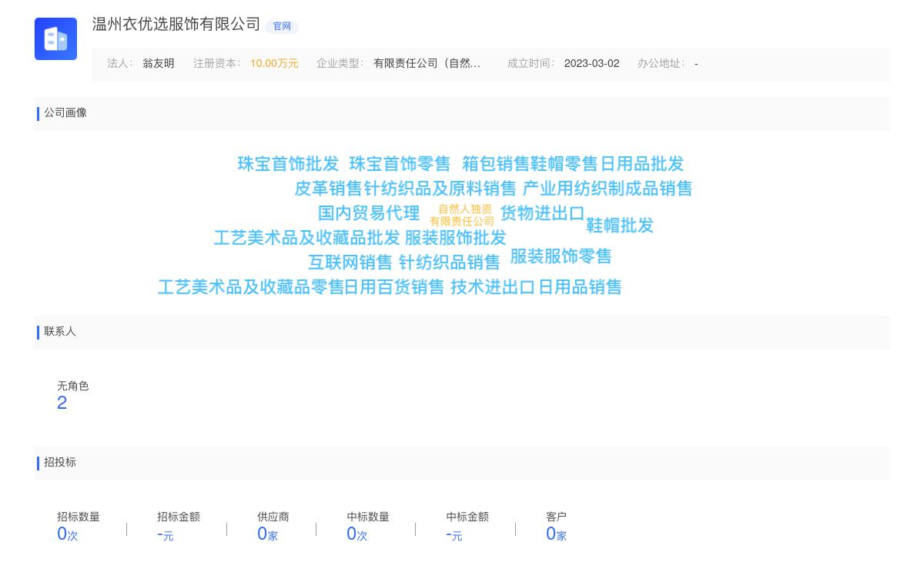Open the 官网 official website link
The image size is (924, 579).
tap(282, 26)
